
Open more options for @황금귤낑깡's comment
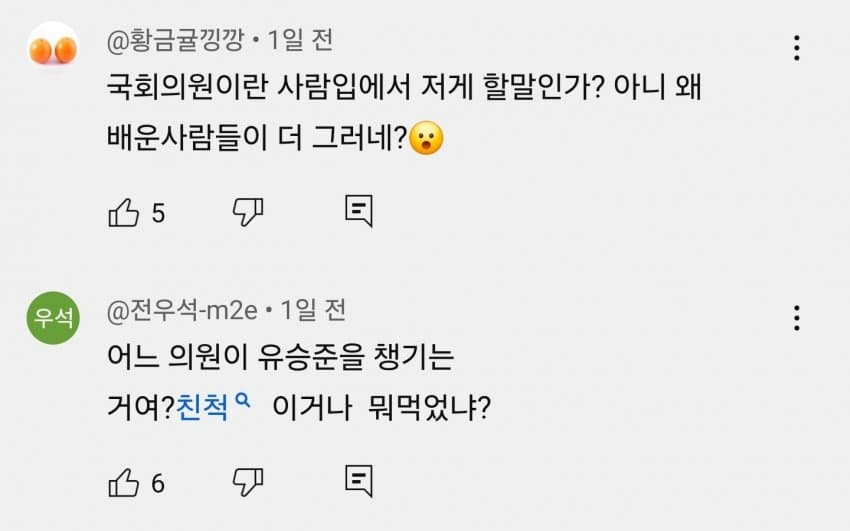point(796,47)
